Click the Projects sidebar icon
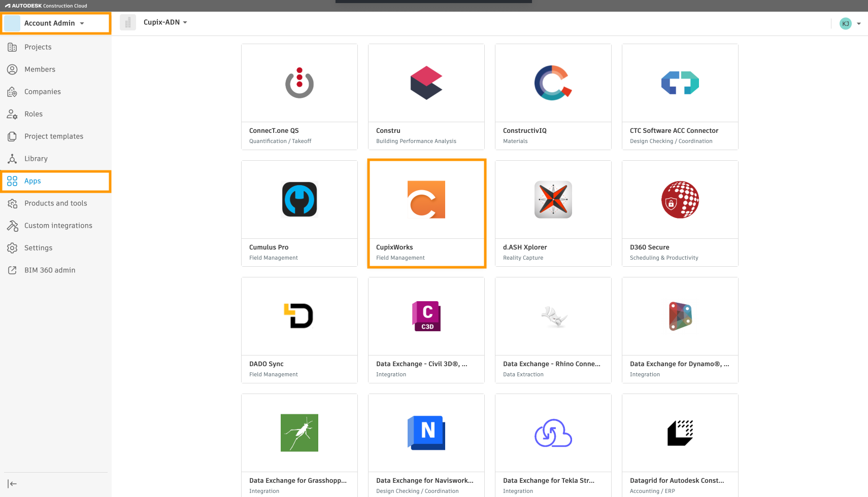 coord(12,47)
